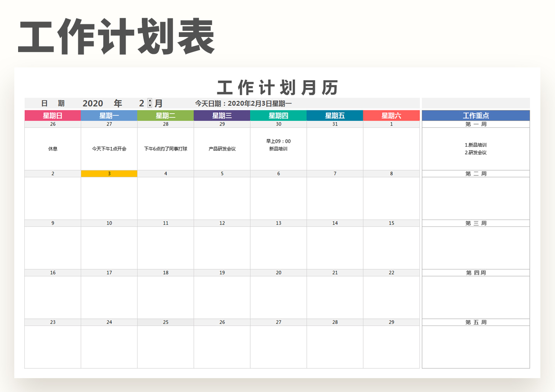Screen dimensions: 555x392
Task: Click the 第 五 周 label
Action: [476, 322]
